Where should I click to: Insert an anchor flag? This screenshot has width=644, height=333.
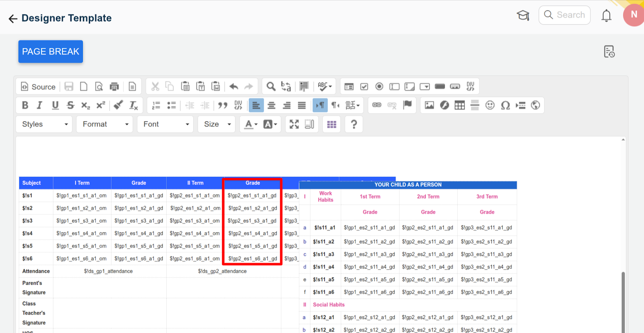click(407, 105)
